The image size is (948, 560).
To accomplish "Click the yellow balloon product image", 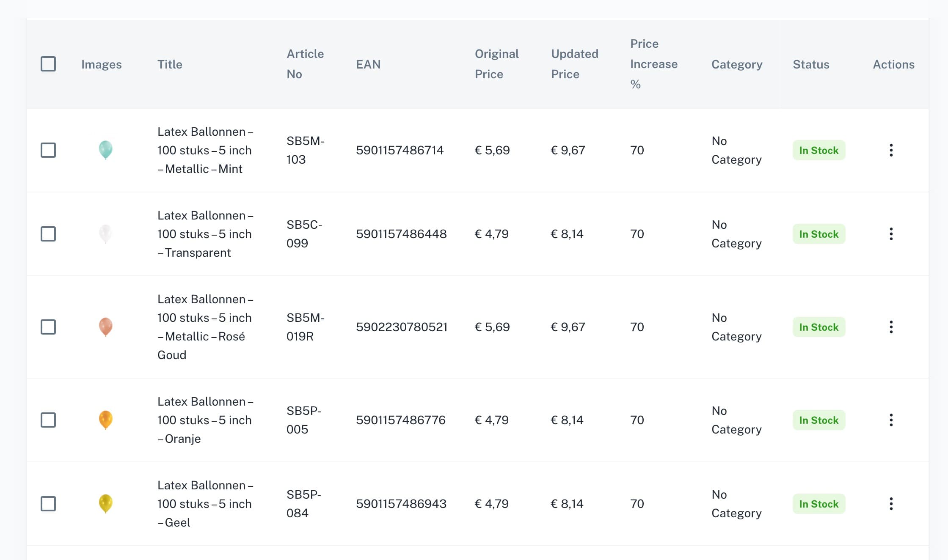I will click(x=105, y=503).
